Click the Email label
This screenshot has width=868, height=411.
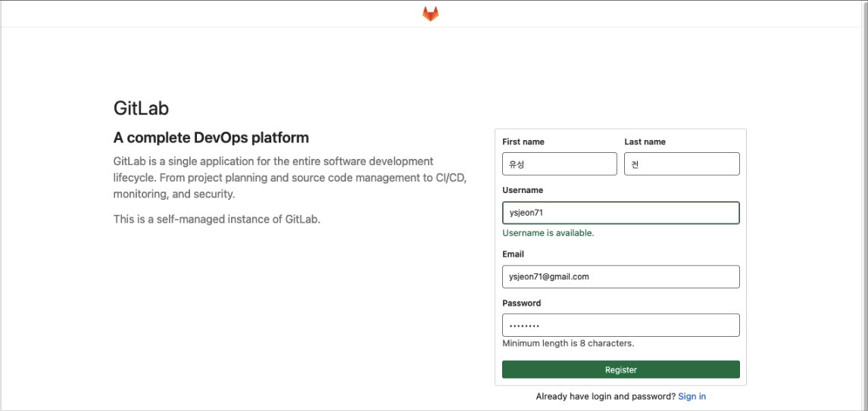[514, 254]
